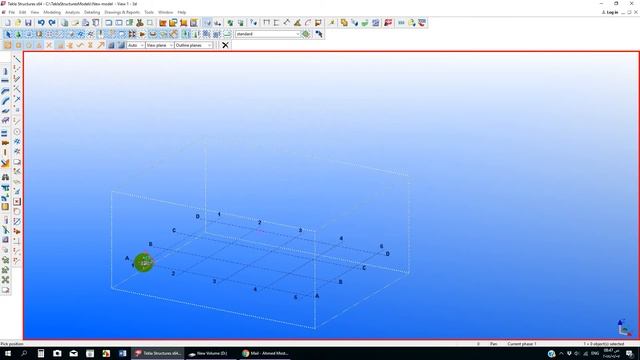The width and height of the screenshot is (640, 360).
Task: Toggle snap to points and grid intersections
Action: coord(7,45)
